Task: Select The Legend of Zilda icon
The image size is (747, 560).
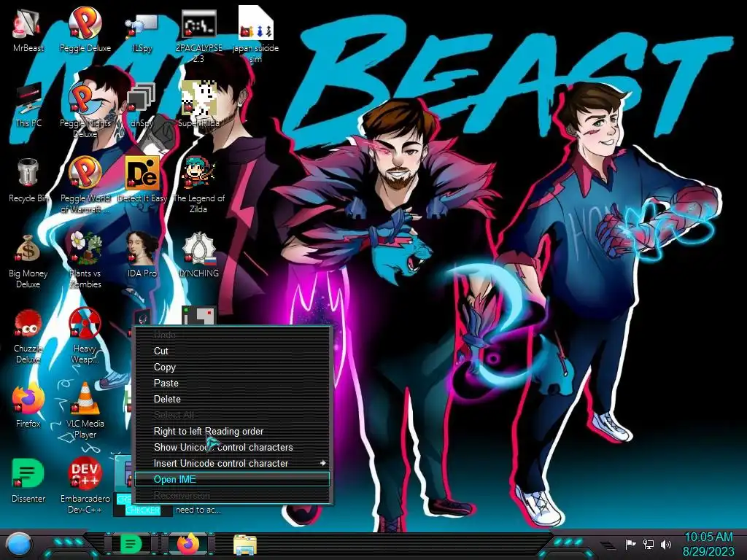Action: coord(198,184)
